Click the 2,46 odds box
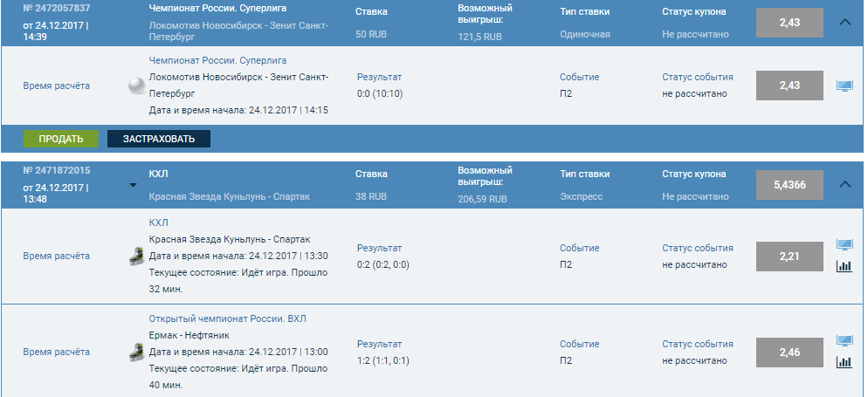The height and width of the screenshot is (397, 868). [789, 352]
